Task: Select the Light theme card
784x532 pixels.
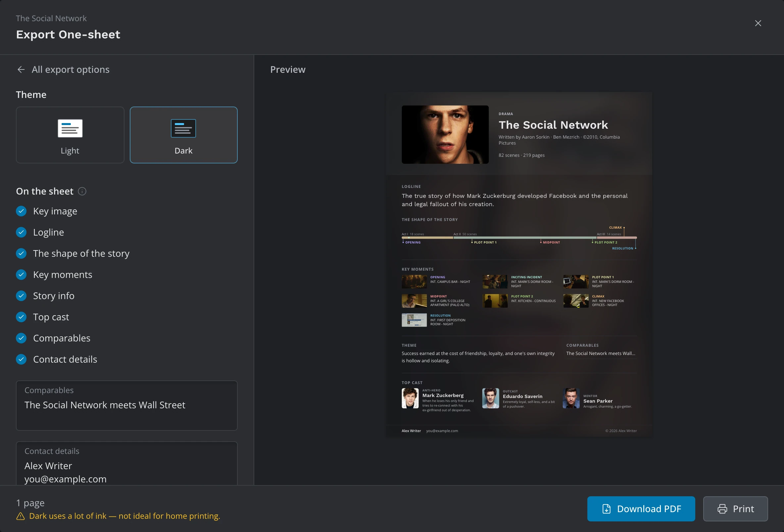Action: pos(70,135)
